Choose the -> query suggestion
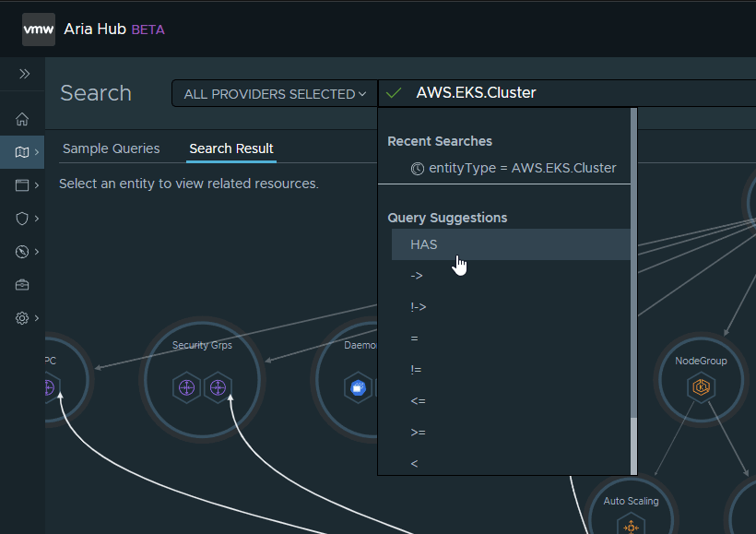756x534 pixels. (417, 276)
